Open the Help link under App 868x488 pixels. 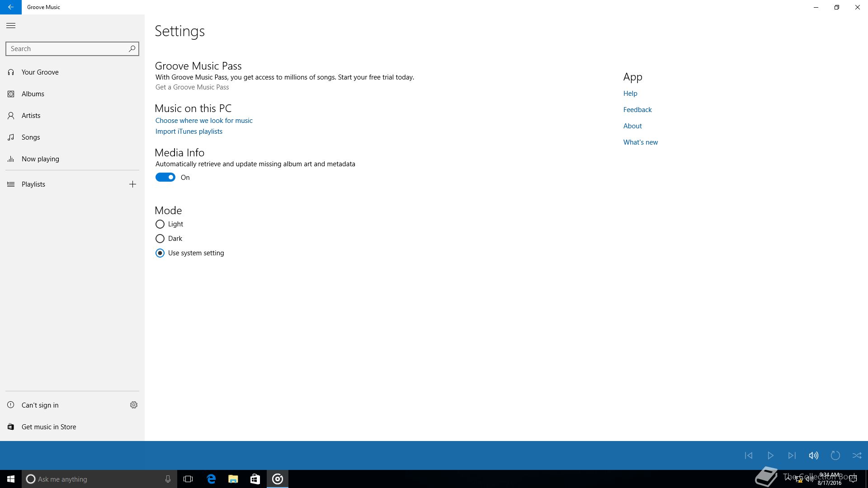click(630, 94)
